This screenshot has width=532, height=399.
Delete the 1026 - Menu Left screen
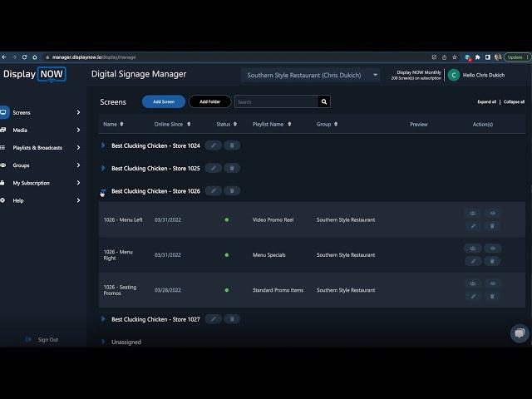[x=493, y=226]
